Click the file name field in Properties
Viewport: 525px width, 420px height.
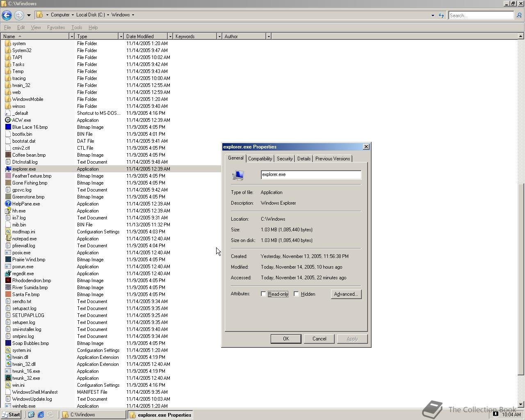[311, 175]
